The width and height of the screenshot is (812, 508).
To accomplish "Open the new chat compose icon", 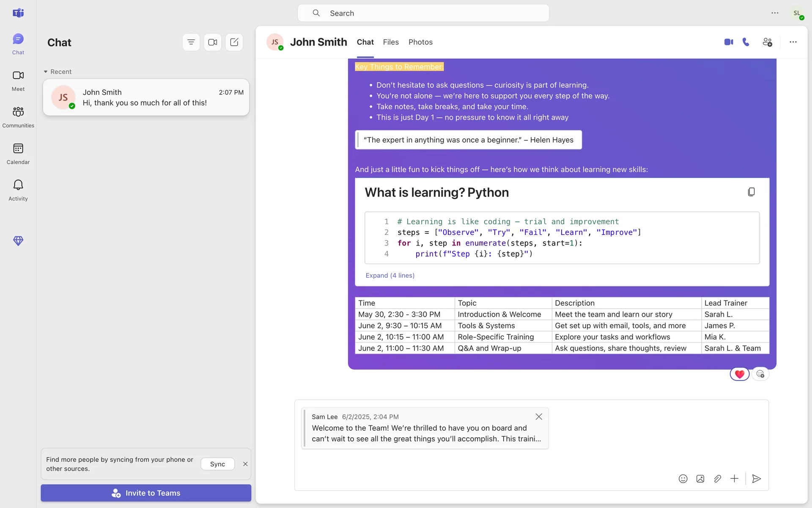I will point(234,42).
